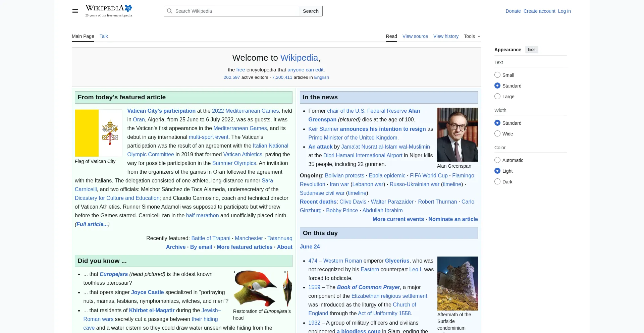This screenshot has width=644, height=333.
Task: Open the Glycerius link
Action: [x=397, y=261]
